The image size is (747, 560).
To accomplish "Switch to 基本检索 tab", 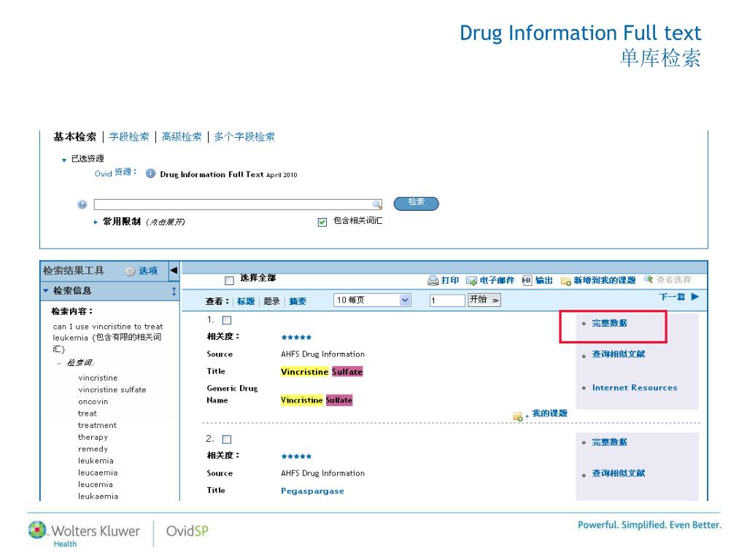I will tap(75, 137).
